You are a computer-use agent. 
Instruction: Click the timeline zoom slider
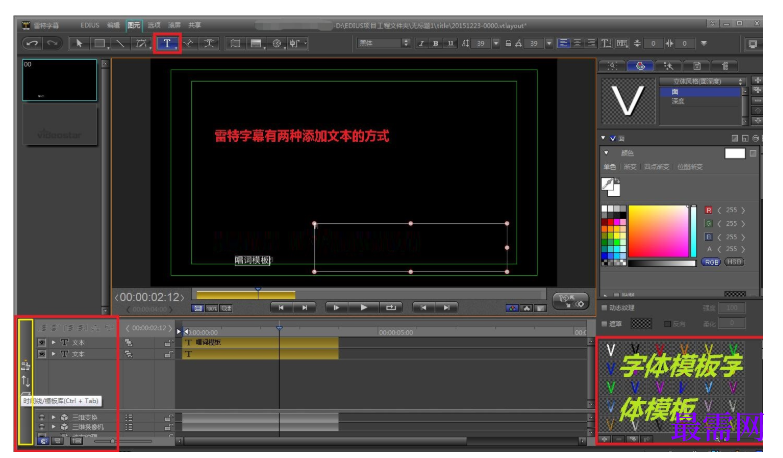coord(121,441)
